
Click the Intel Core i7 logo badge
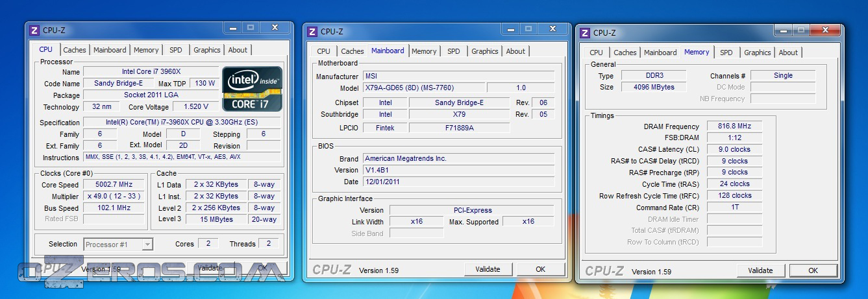pyautogui.click(x=253, y=88)
